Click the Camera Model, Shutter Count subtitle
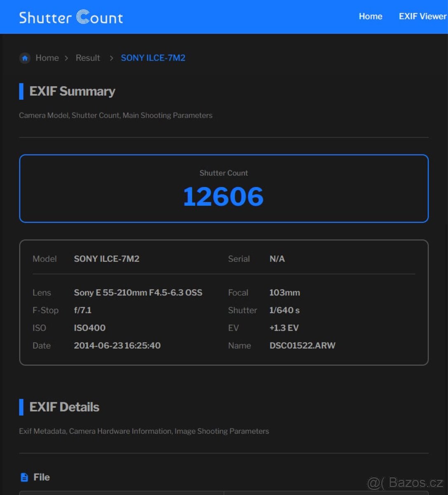448x495 pixels. (x=116, y=115)
